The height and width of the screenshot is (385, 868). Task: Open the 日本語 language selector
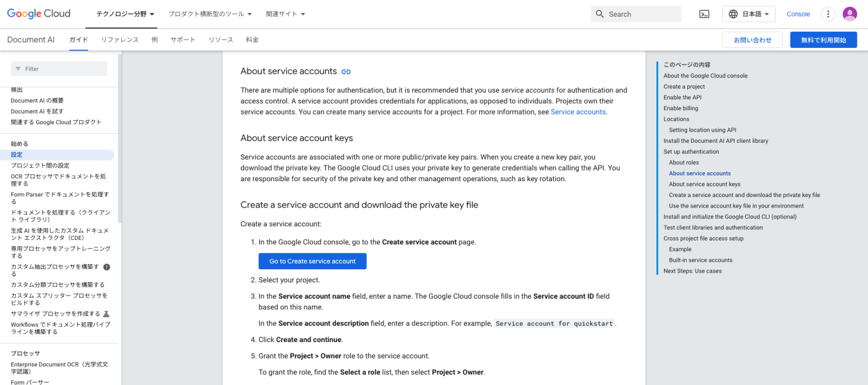[749, 14]
